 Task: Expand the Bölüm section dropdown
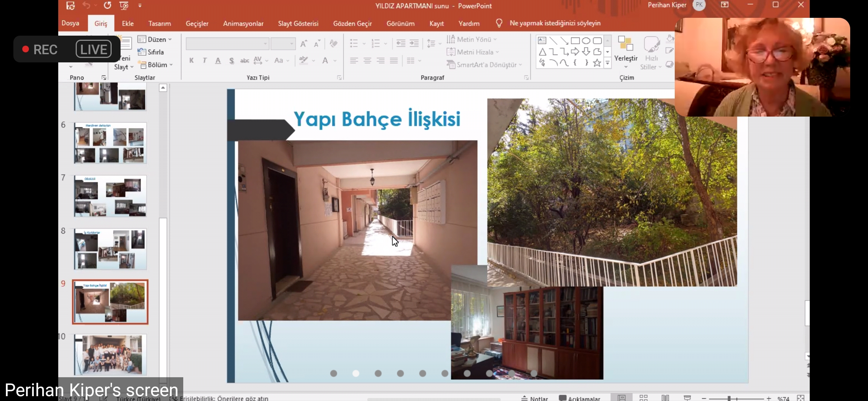pos(156,65)
